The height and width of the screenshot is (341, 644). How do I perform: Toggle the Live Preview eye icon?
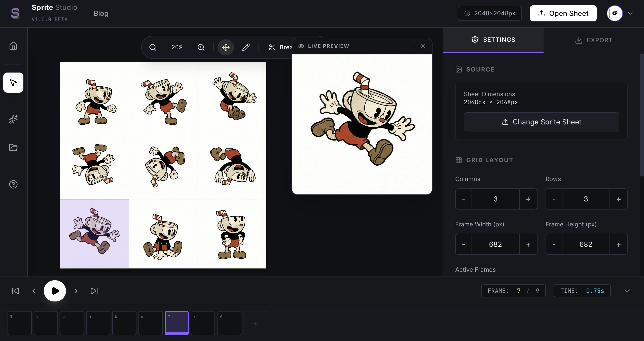click(x=301, y=46)
